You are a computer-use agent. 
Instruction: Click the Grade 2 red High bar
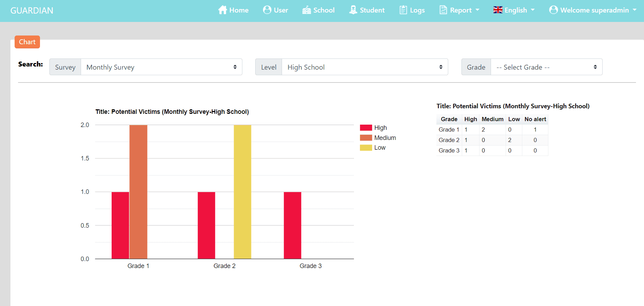pos(206,225)
